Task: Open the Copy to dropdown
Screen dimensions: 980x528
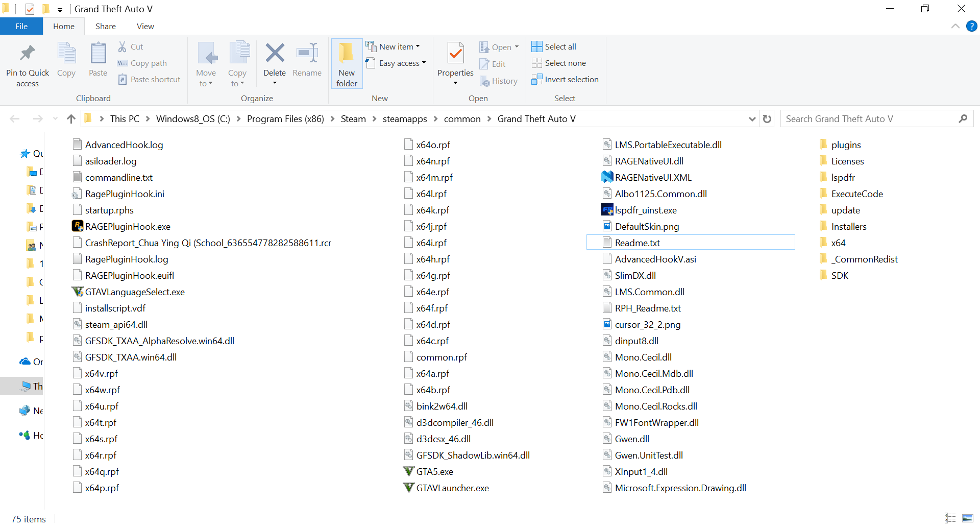Action: (x=237, y=78)
